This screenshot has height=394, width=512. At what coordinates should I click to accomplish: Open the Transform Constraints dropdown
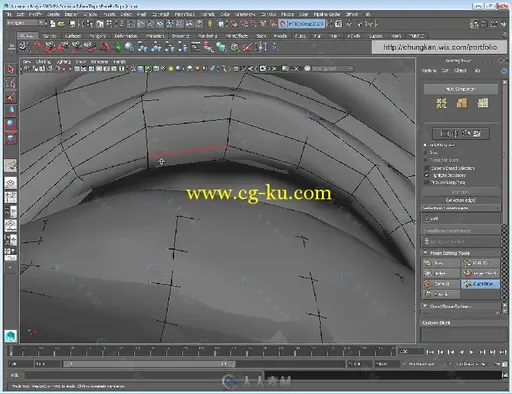(461, 241)
